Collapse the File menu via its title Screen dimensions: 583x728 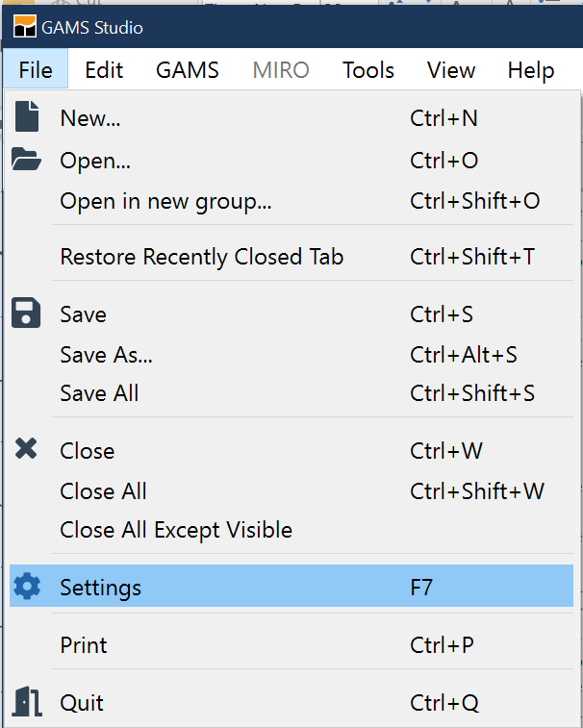[36, 70]
